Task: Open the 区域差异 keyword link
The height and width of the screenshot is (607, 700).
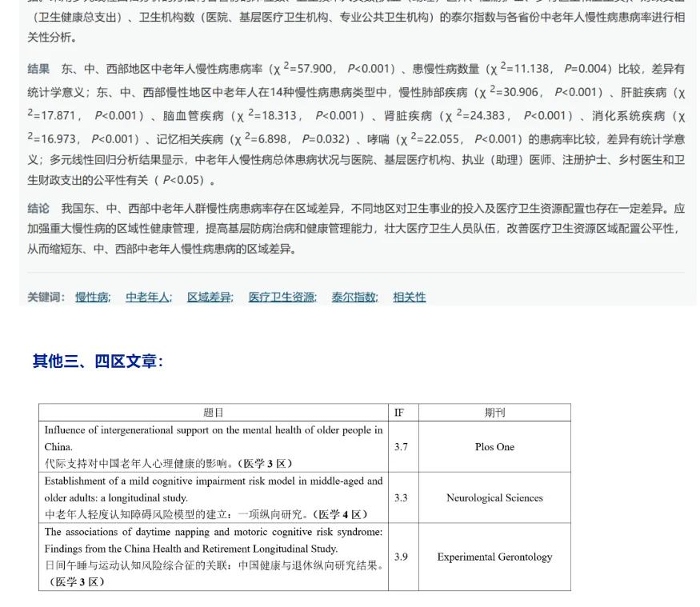Action: point(210,297)
